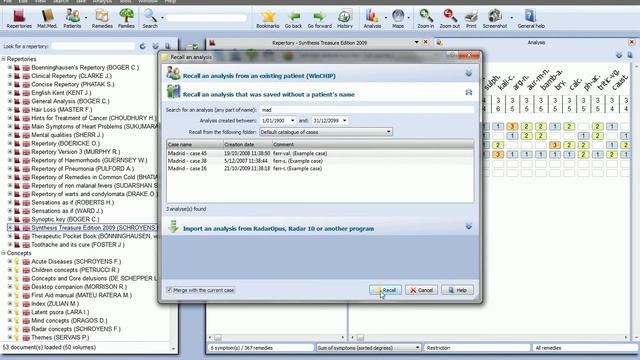Click the kali-c. remedy column header

point(505,82)
